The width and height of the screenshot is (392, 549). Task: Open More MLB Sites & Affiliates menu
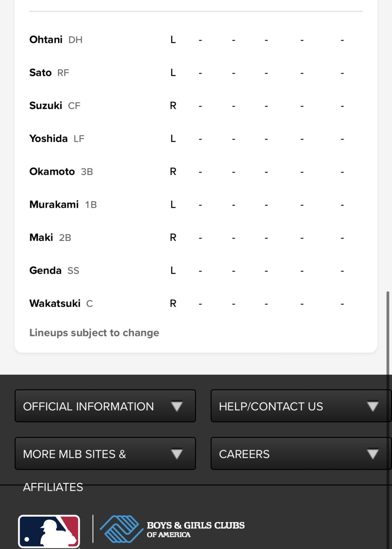(74, 454)
